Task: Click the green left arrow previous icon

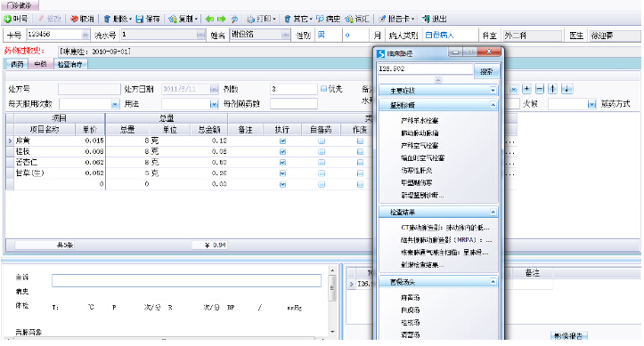Action: pos(209,19)
